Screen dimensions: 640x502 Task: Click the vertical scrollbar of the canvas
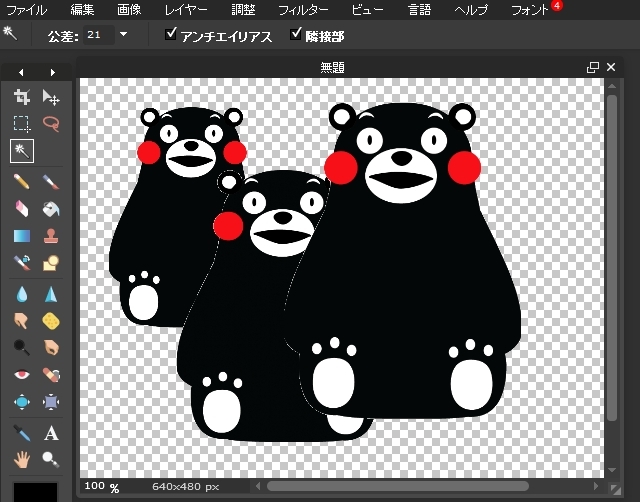611,258
